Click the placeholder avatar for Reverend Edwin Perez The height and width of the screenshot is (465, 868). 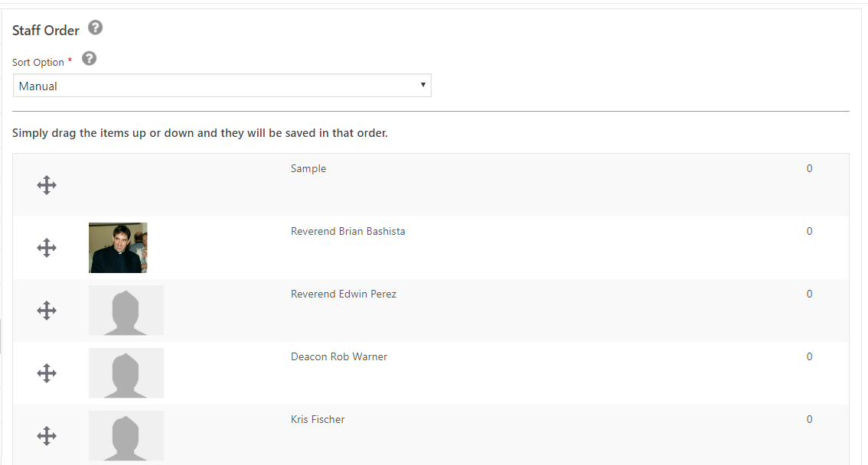click(x=126, y=311)
